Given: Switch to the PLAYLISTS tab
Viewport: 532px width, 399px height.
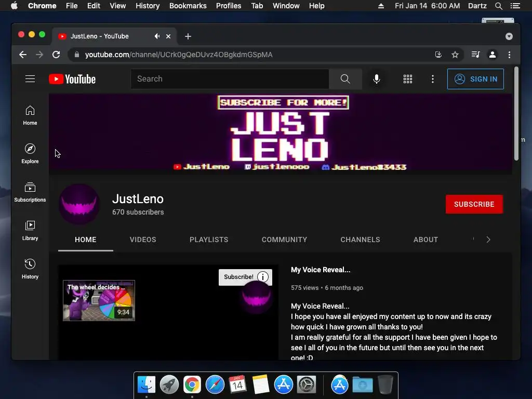Looking at the screenshot, I should [x=209, y=240].
